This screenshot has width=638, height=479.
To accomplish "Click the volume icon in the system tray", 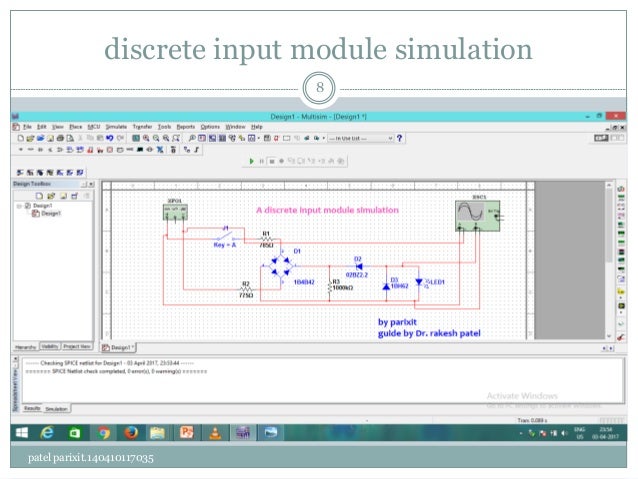I will (564, 433).
